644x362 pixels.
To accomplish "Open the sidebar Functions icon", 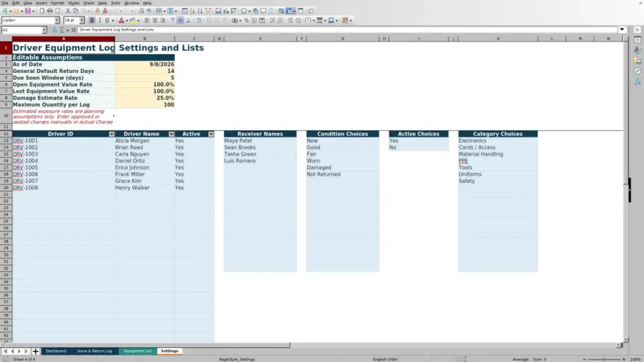I will (638, 82).
